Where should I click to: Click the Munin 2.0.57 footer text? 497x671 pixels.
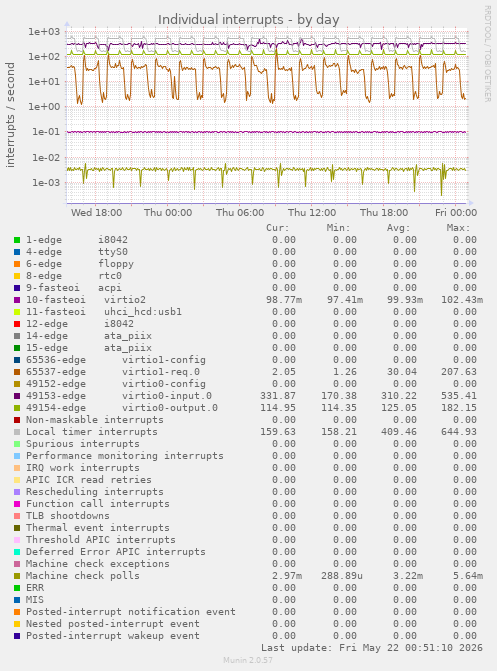pyautogui.click(x=248, y=660)
